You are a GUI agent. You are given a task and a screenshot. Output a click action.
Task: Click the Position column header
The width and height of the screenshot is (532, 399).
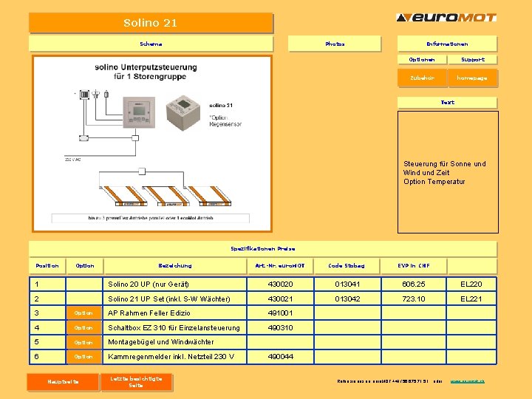coord(47,266)
